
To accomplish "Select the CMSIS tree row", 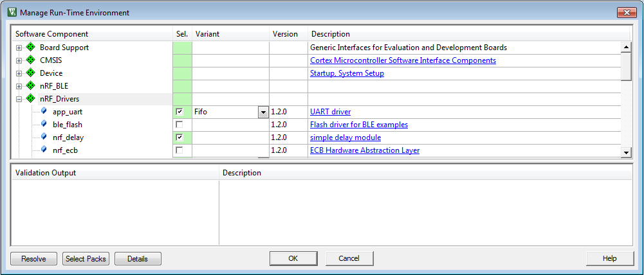I will click(x=51, y=60).
